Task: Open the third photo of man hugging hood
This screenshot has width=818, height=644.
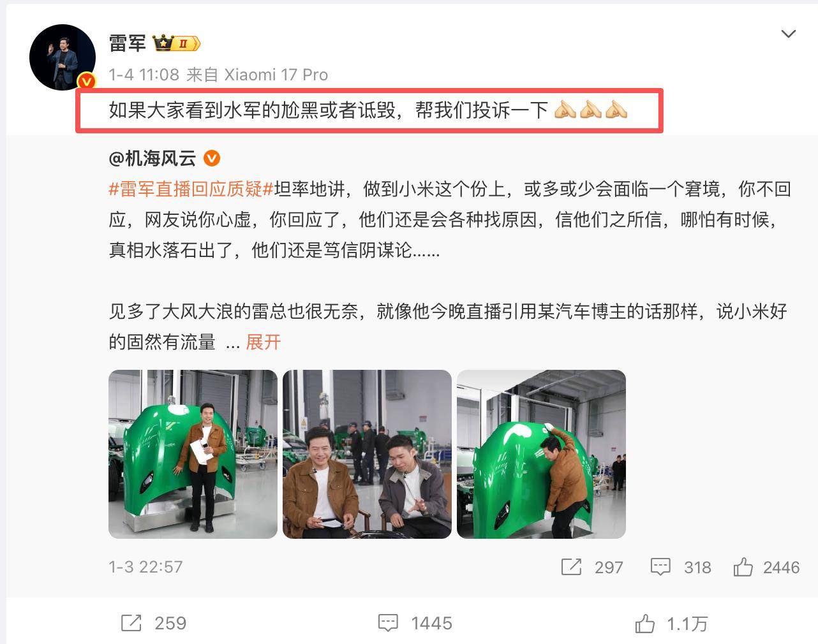Action: [541, 454]
